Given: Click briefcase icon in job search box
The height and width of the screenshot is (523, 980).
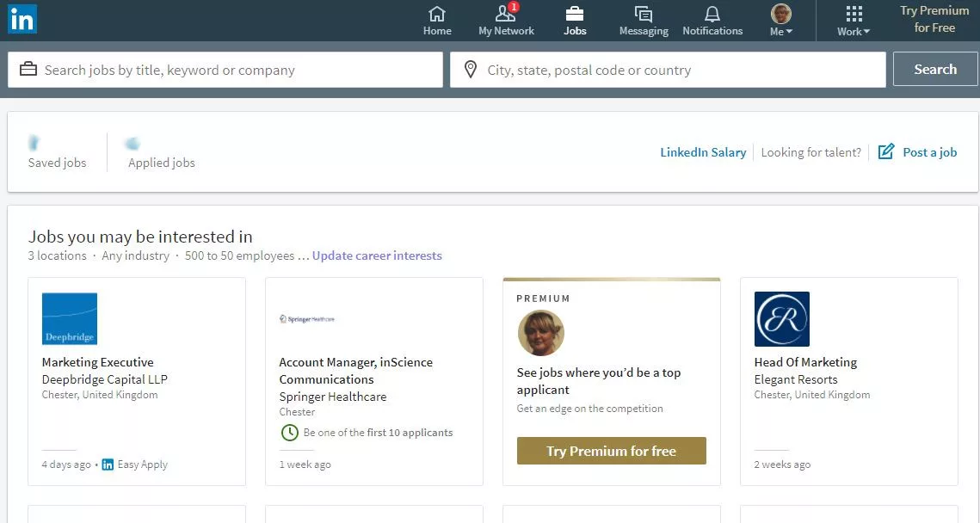Looking at the screenshot, I should pos(28,70).
